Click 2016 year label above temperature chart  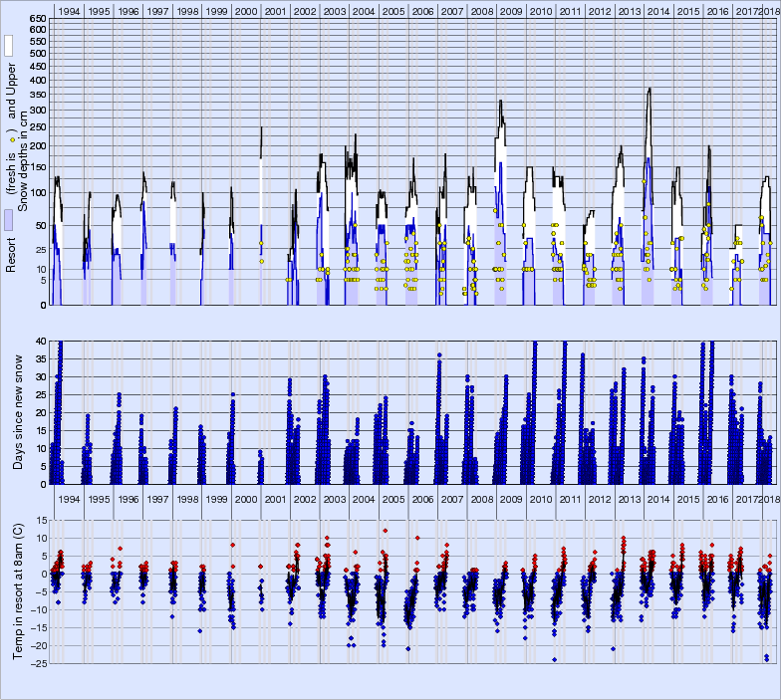click(717, 500)
